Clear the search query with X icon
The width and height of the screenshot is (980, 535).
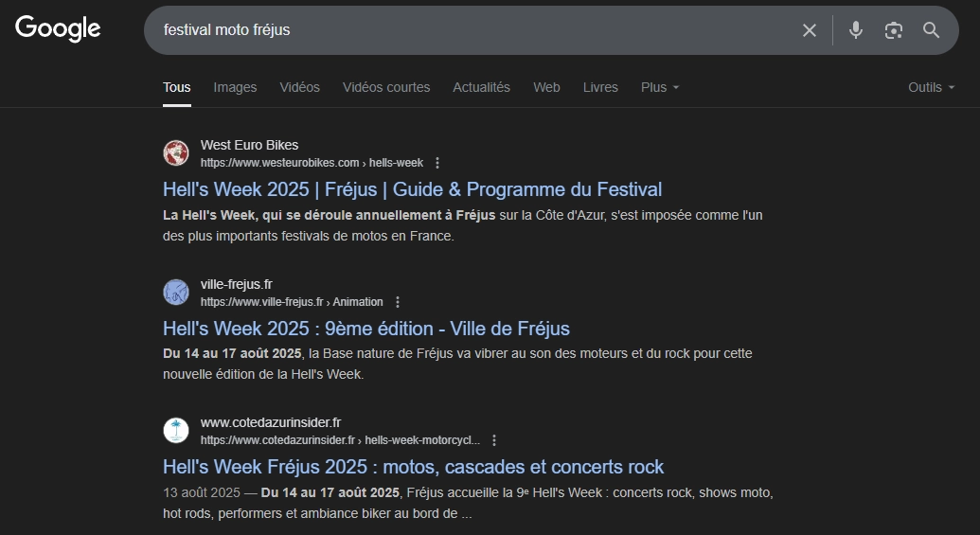(810, 30)
